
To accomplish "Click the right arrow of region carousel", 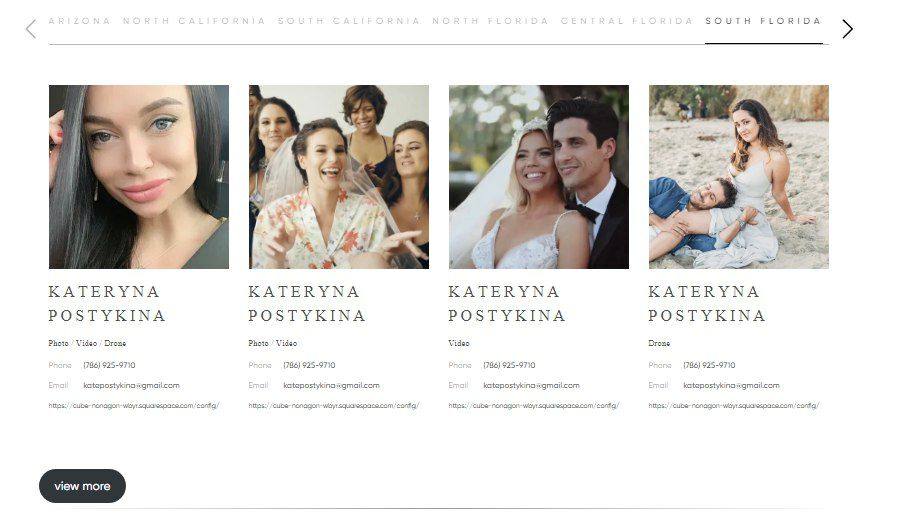I will pos(848,29).
